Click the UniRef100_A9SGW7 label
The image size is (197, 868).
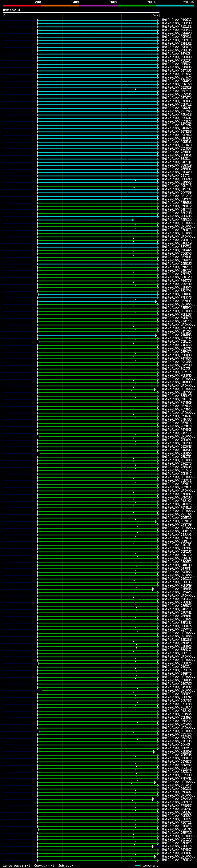[x=176, y=118]
